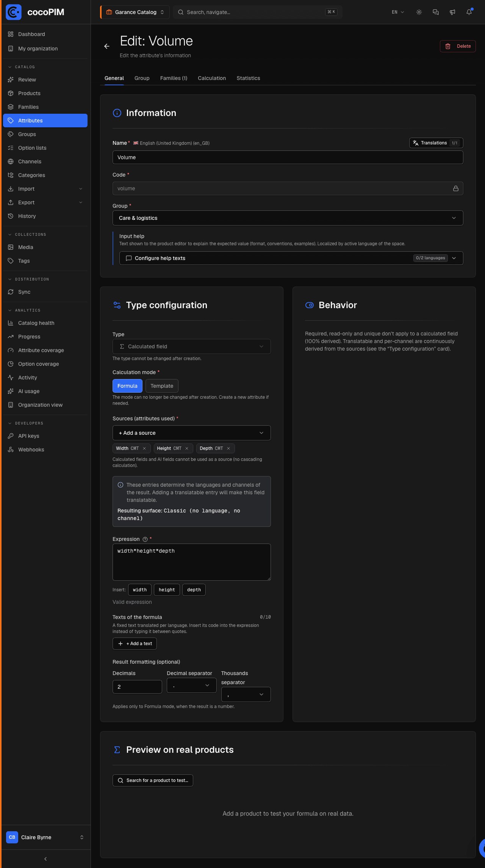Open Catalog health analytics

pos(45,323)
